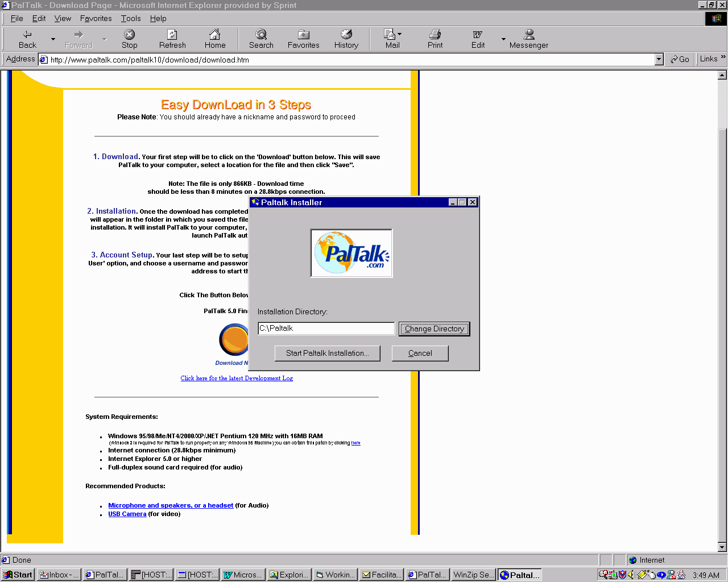The height and width of the screenshot is (582, 728).
Task: Close the Paltalk Installer window
Action: pos(473,202)
